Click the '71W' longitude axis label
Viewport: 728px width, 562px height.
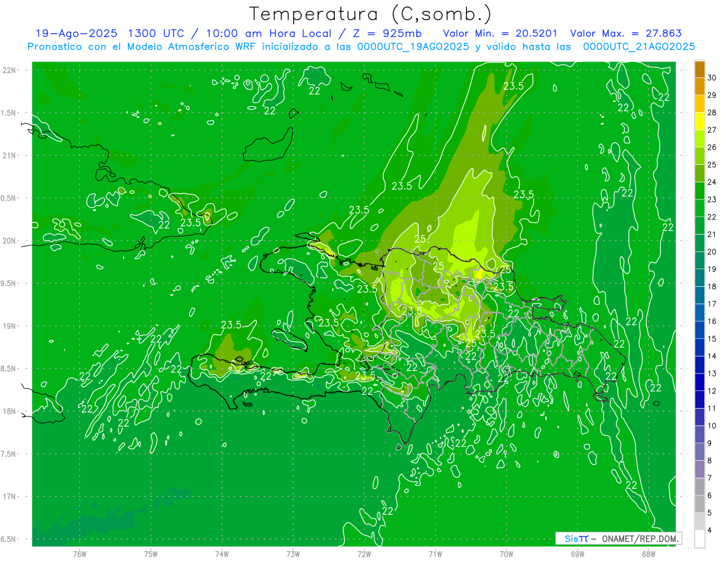click(435, 554)
